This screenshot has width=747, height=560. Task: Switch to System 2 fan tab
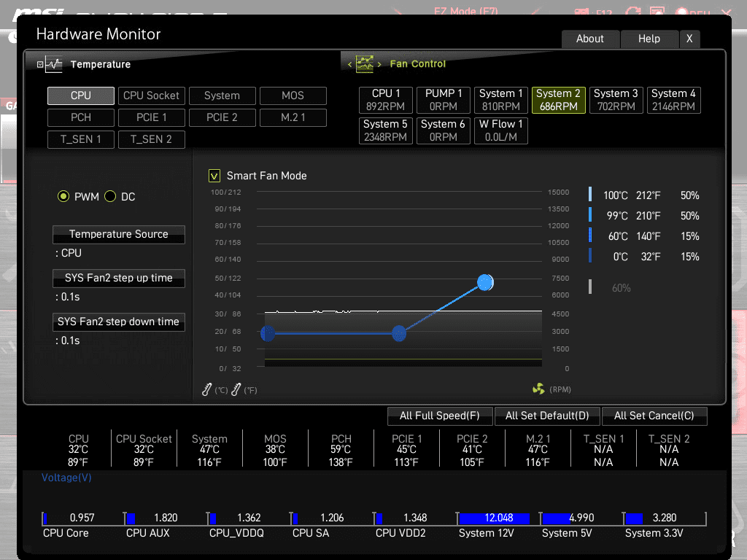(558, 100)
